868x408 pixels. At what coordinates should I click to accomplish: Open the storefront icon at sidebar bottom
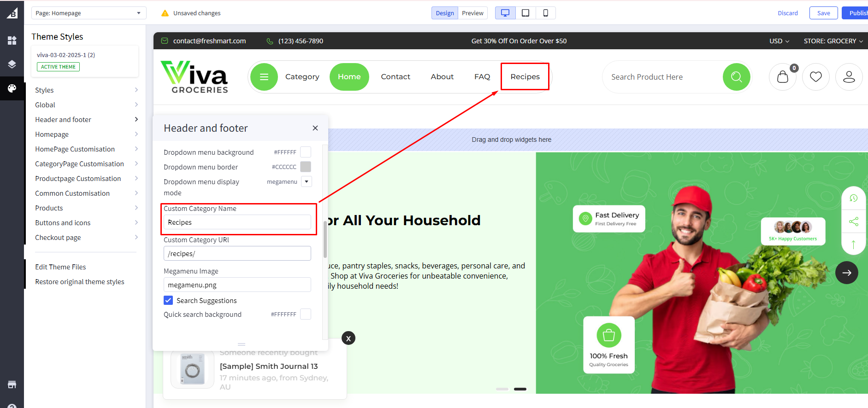pyautogui.click(x=12, y=385)
